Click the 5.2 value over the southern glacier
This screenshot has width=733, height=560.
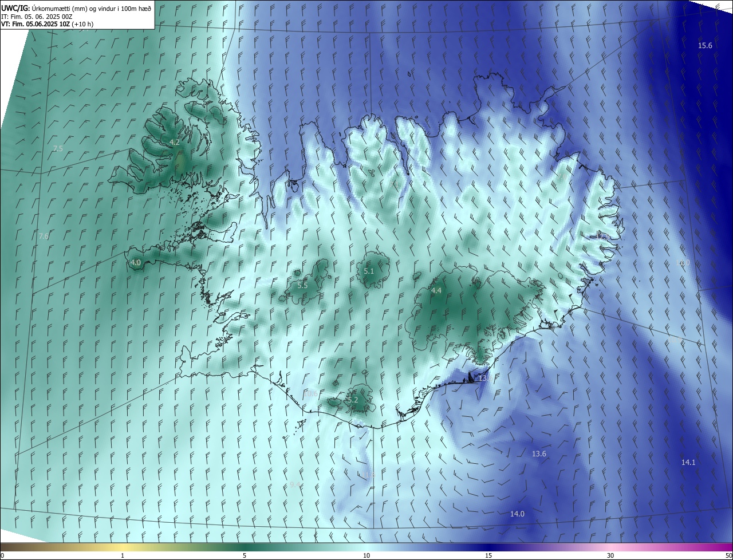353,400
